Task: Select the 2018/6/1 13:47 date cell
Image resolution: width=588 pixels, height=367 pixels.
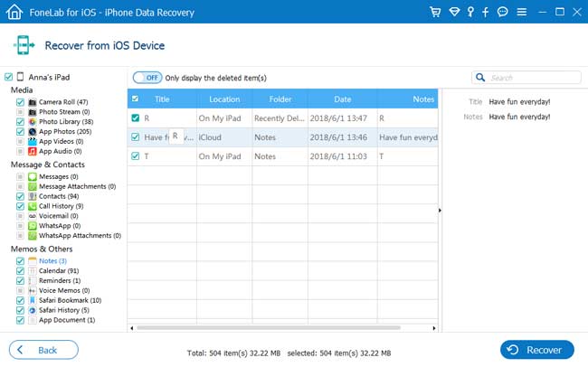Action: click(342, 118)
